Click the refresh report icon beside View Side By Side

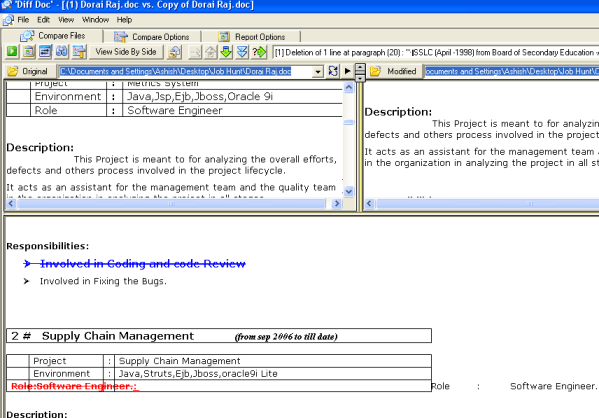(175, 52)
